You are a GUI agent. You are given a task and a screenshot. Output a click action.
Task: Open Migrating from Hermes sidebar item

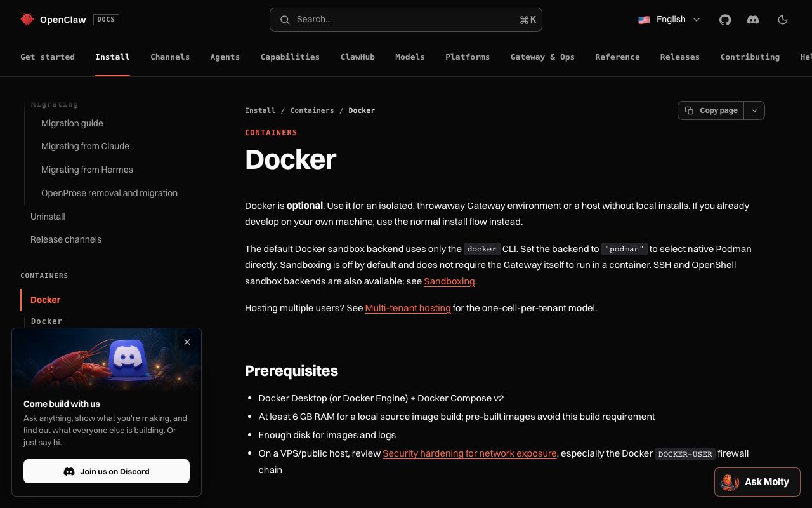87,170
